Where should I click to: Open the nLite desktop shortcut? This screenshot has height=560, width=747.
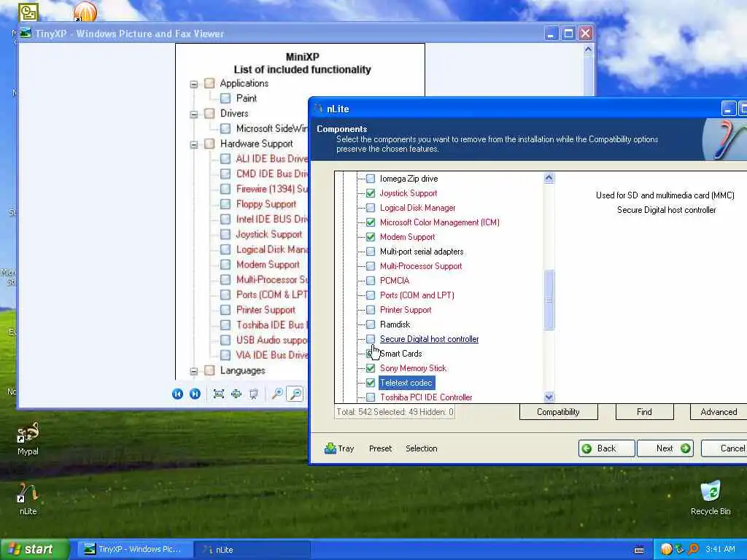[28, 497]
